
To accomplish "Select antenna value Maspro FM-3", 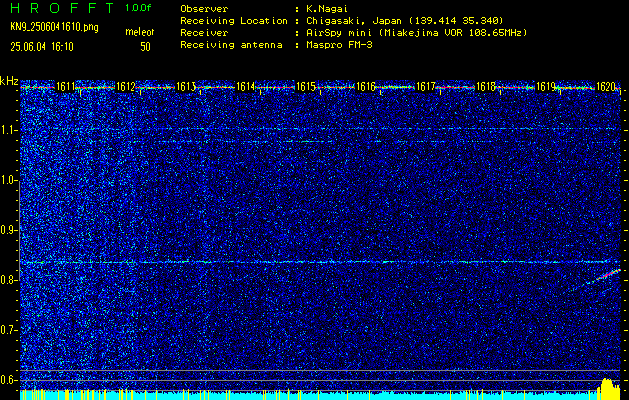I will [339, 45].
